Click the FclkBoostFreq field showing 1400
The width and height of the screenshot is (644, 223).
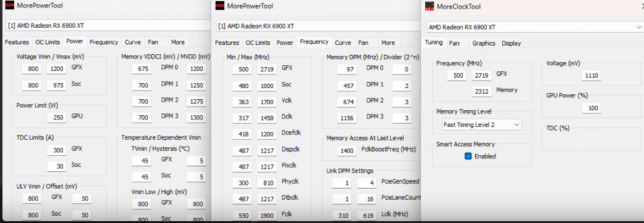click(347, 151)
